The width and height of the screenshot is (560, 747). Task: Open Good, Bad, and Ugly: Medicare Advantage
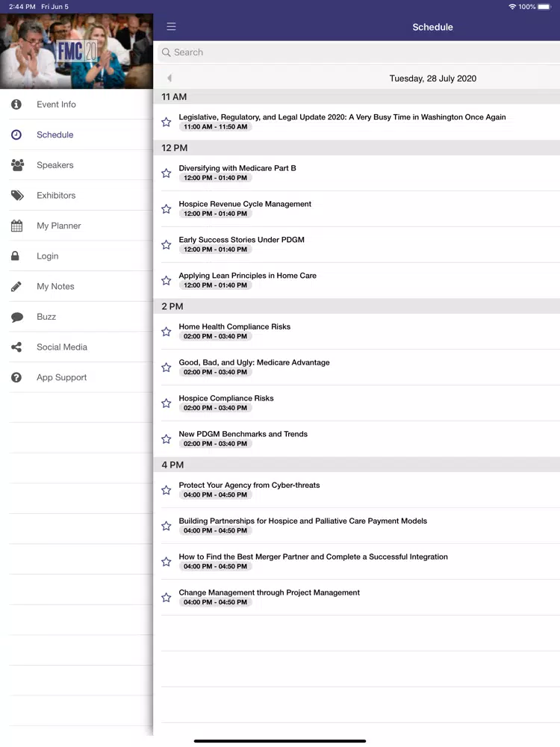click(x=357, y=368)
